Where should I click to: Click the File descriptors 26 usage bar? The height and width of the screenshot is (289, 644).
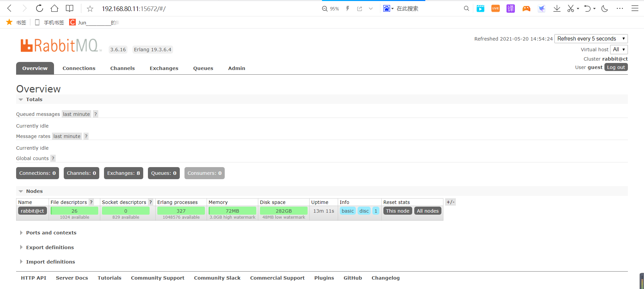point(74,211)
